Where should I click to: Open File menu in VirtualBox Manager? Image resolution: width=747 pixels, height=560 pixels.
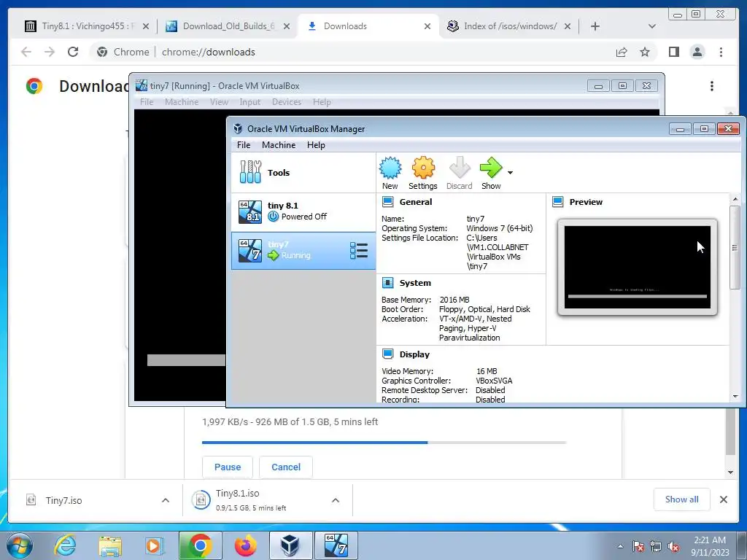pyautogui.click(x=244, y=145)
